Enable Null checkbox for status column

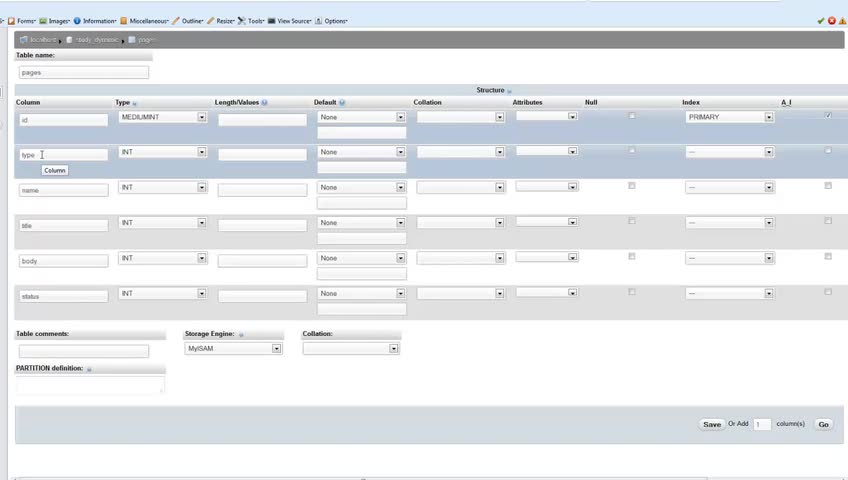(632, 291)
